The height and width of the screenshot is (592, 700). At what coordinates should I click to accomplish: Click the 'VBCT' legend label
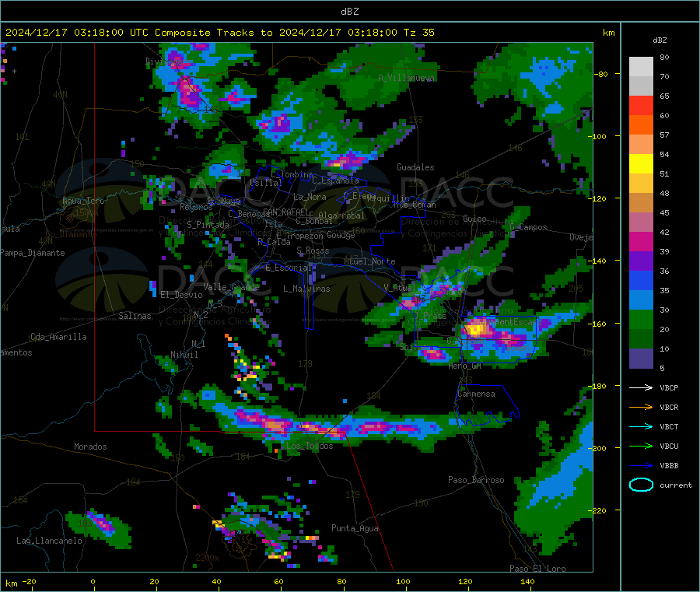tap(669, 427)
